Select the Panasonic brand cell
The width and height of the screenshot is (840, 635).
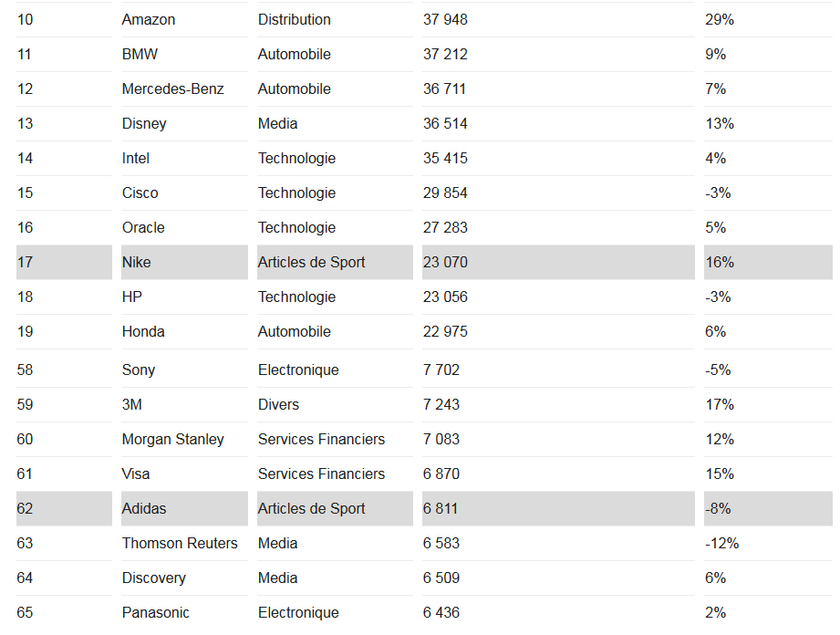click(156, 612)
